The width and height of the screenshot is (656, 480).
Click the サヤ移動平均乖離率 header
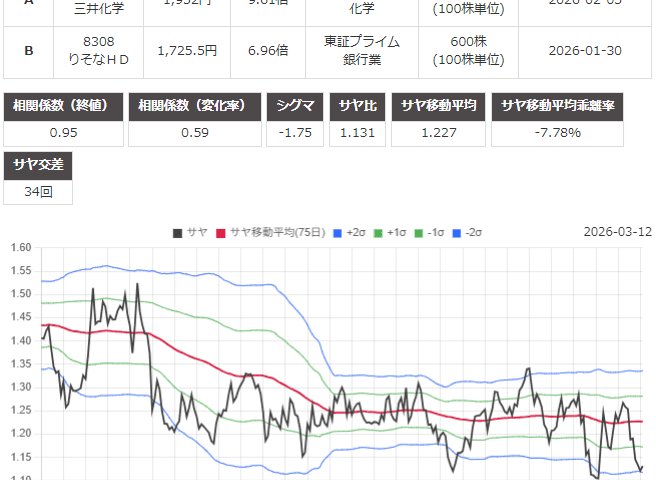click(x=558, y=105)
